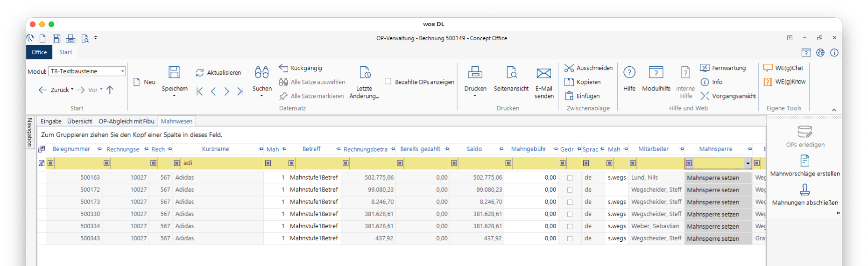Click the Speichern save icon

coord(174,72)
